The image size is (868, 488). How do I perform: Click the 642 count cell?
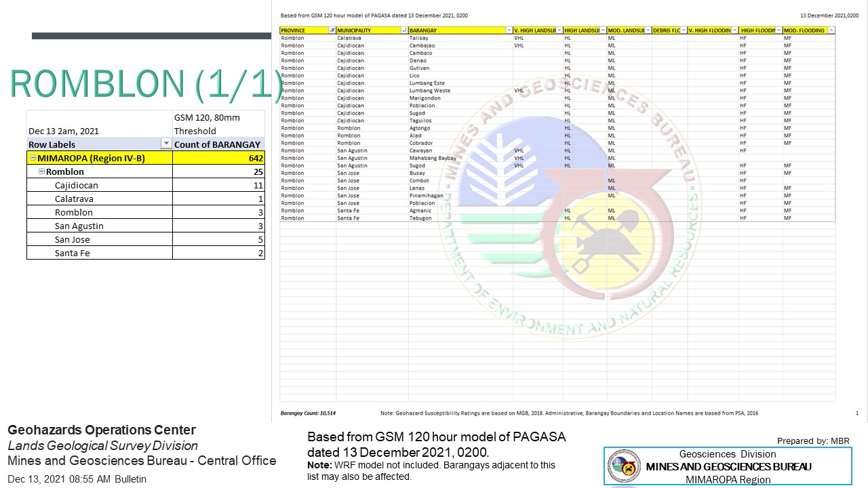coord(218,158)
